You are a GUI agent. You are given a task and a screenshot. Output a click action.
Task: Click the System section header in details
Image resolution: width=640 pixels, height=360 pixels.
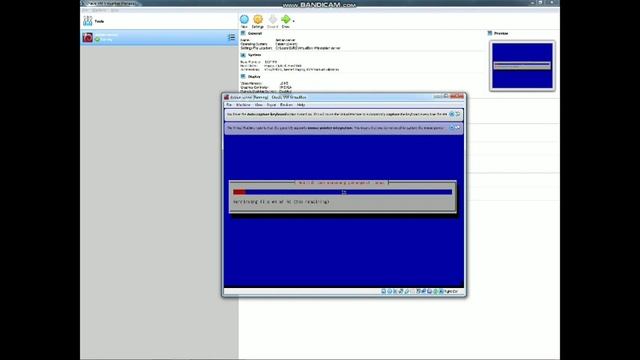(x=254, y=55)
